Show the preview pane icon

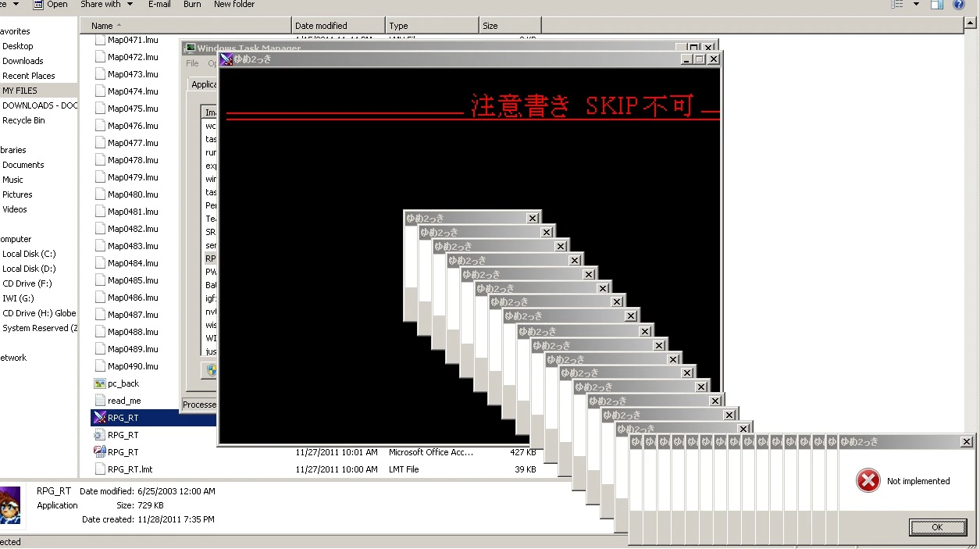(x=937, y=4)
